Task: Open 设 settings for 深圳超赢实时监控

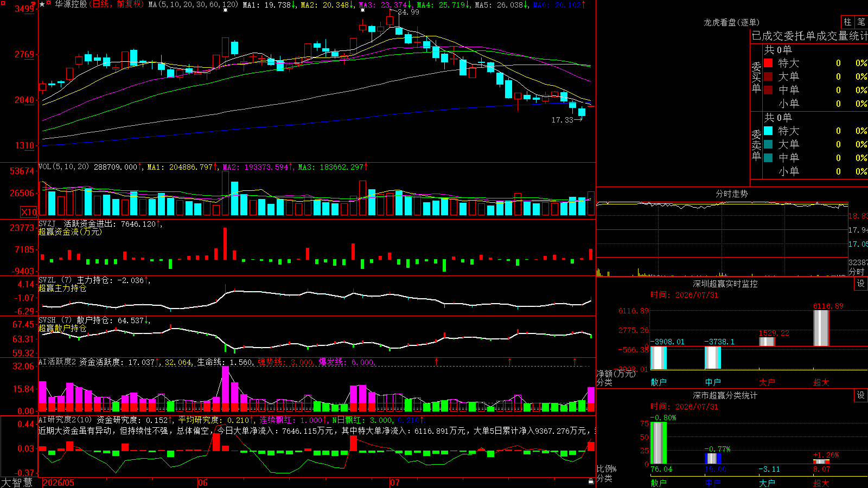Action: pos(861,284)
